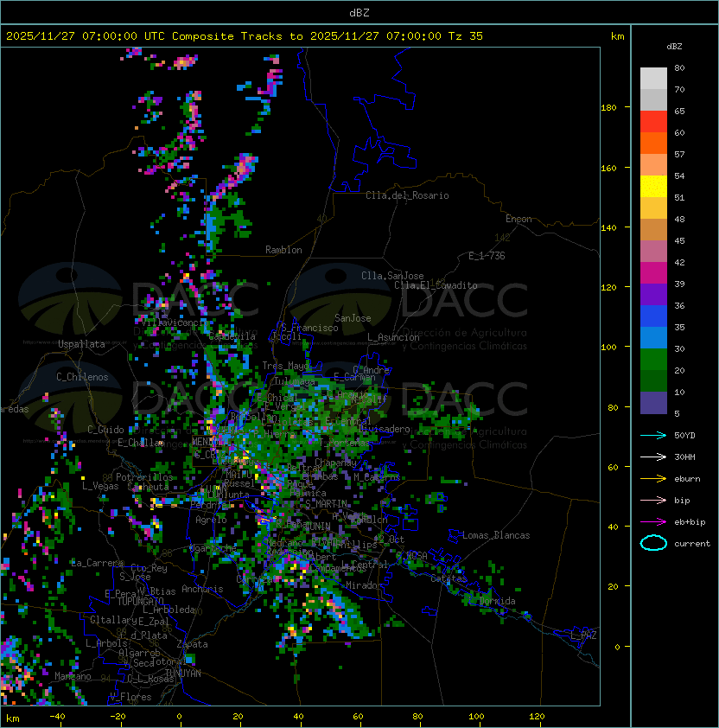This screenshot has width=719, height=728.
Task: Click the 'Lomas_Blancas' map label
Action: [496, 535]
